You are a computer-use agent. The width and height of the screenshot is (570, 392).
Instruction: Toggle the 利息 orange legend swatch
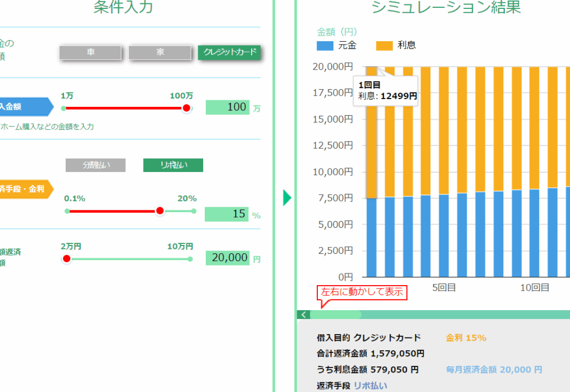pos(385,46)
